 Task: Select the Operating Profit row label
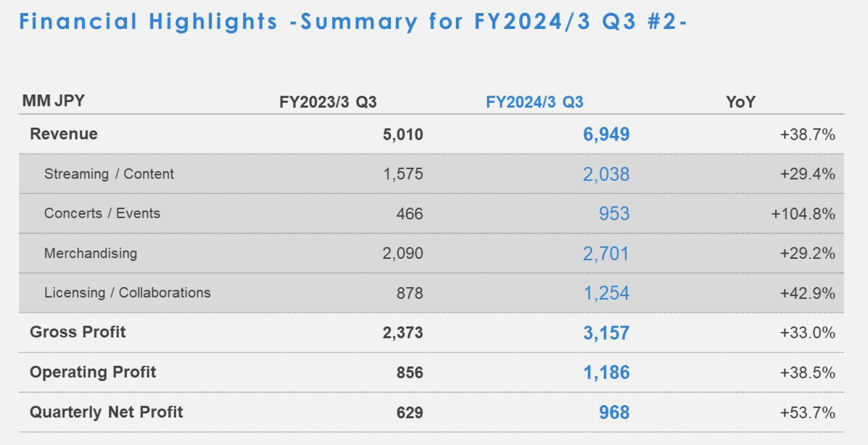pyautogui.click(x=93, y=372)
